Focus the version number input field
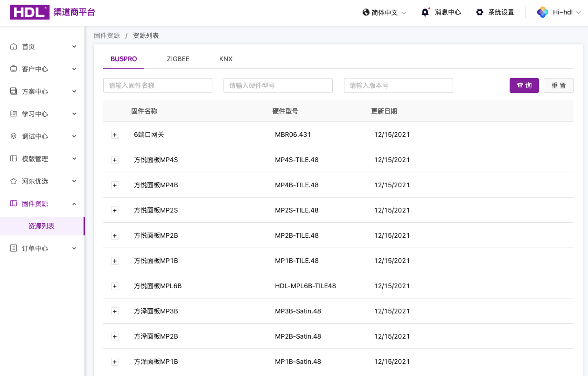This screenshot has width=588, height=376. (x=399, y=85)
